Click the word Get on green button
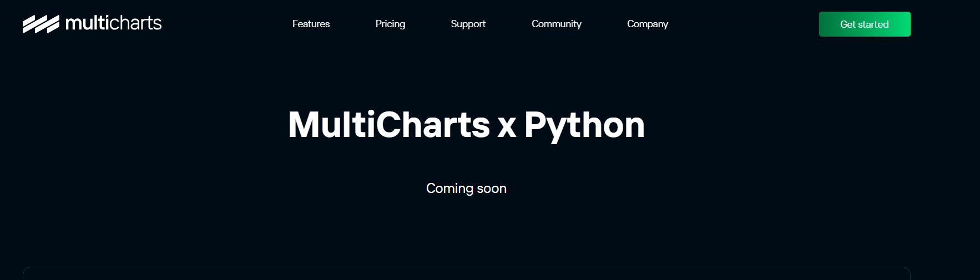 [x=847, y=24]
